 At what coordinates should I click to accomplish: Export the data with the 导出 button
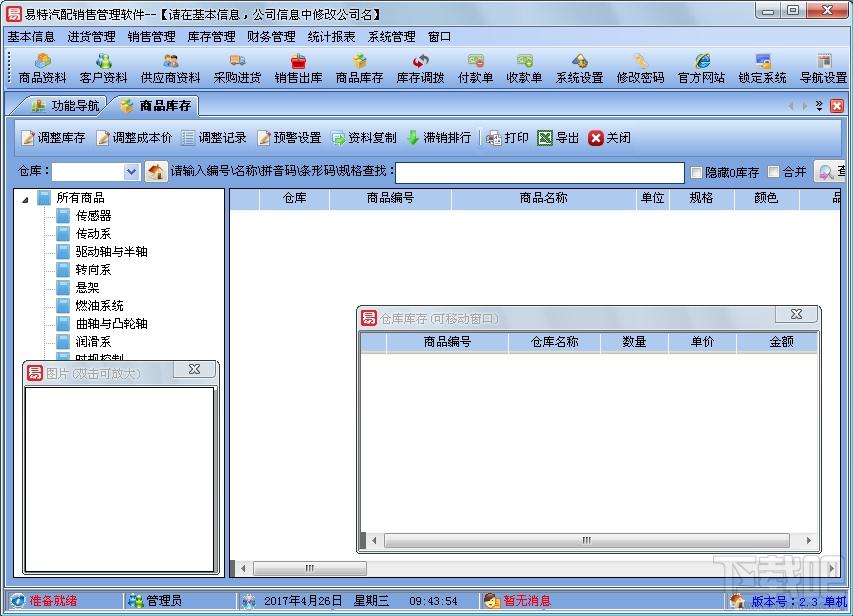(558, 138)
